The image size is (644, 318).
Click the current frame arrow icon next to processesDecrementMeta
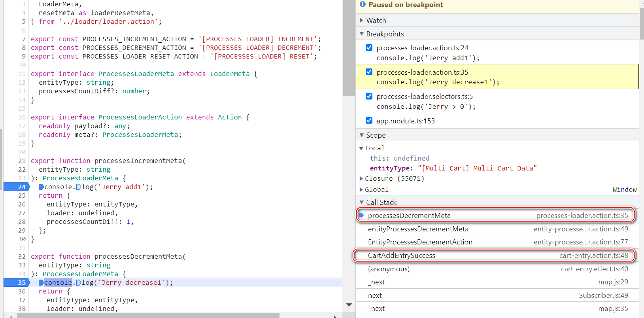pos(361,216)
